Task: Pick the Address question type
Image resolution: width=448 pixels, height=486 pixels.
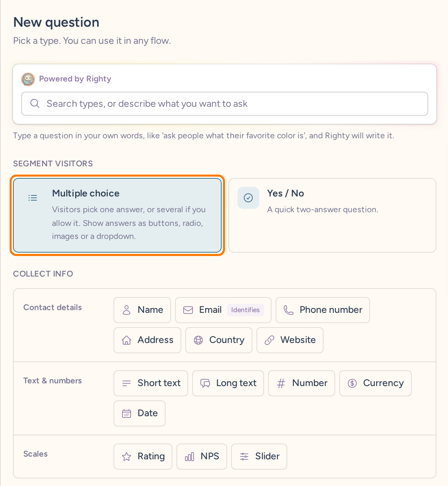Action: pyautogui.click(x=147, y=340)
